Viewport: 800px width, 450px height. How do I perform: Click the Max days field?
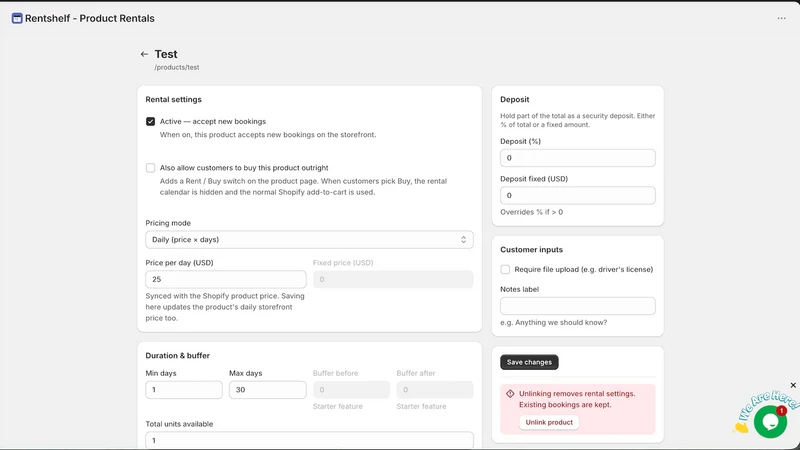point(267,390)
